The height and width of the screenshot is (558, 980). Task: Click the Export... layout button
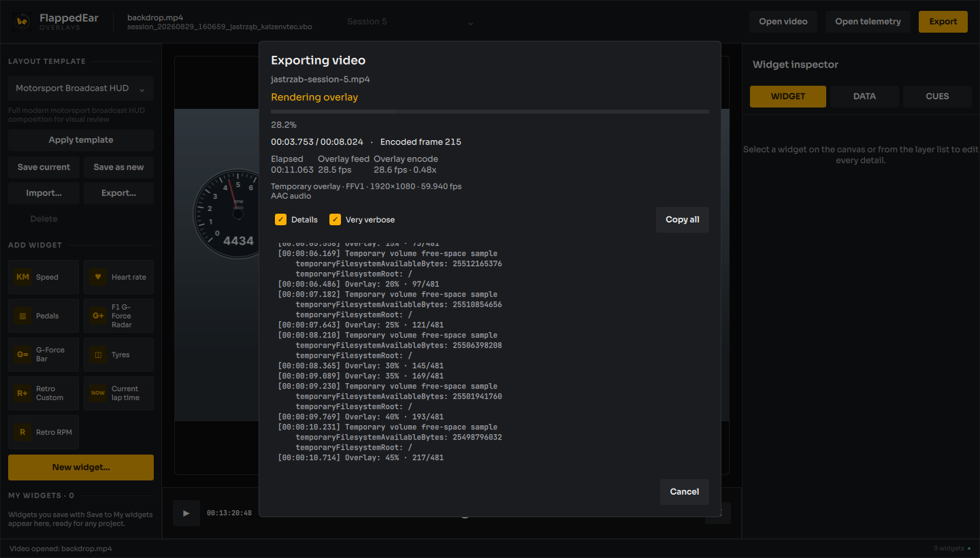(118, 193)
